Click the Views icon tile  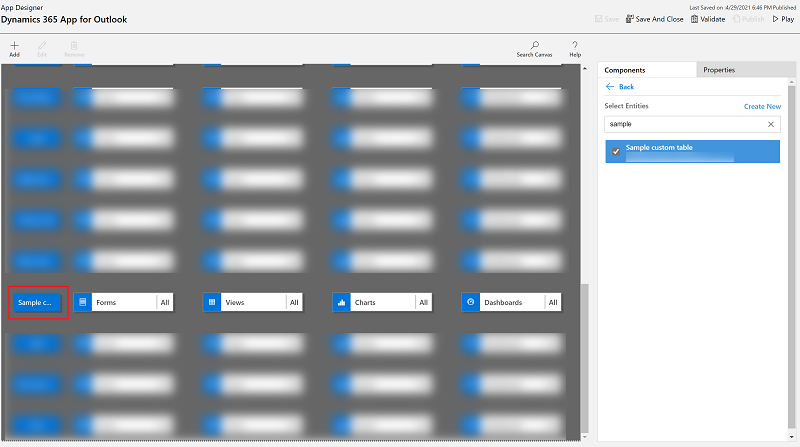tap(212, 302)
